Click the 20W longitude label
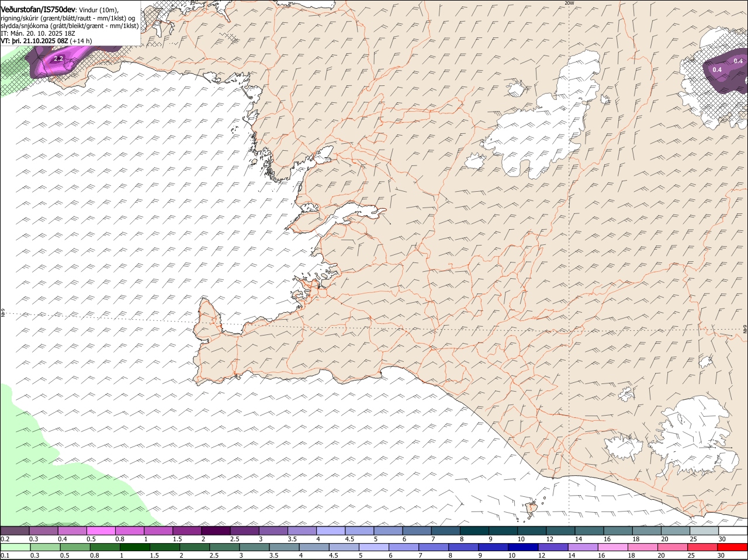This screenshot has width=748, height=560. (x=570, y=3)
